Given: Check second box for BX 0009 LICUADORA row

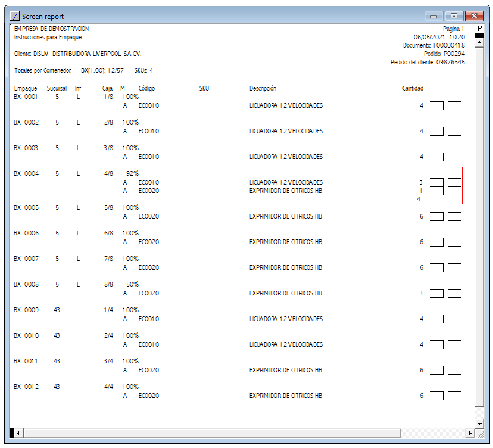Looking at the screenshot, I should point(454,319).
